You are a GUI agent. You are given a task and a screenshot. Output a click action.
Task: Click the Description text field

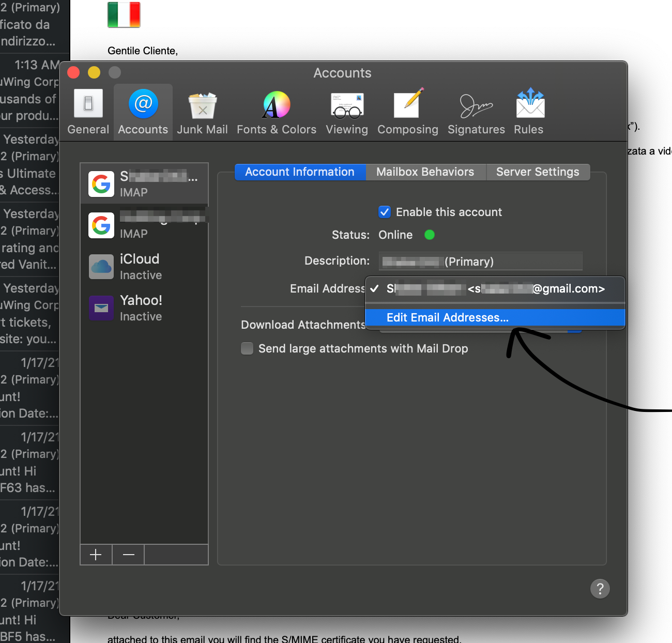point(481,262)
